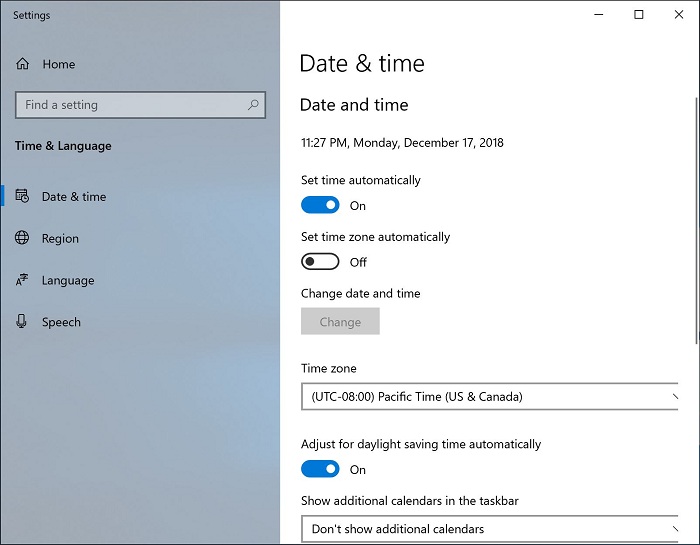
Task: Enable Set time zone automatically
Action: (x=320, y=262)
